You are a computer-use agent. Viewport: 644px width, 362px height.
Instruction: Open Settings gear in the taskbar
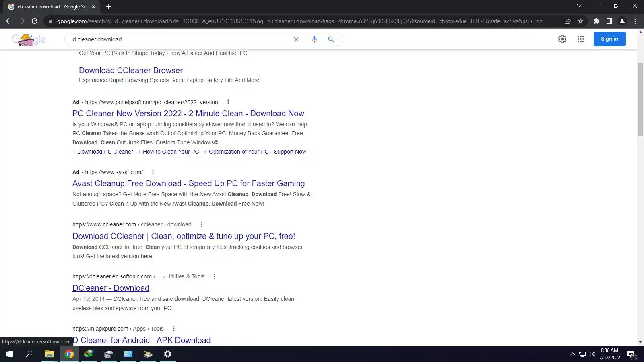coord(168,354)
